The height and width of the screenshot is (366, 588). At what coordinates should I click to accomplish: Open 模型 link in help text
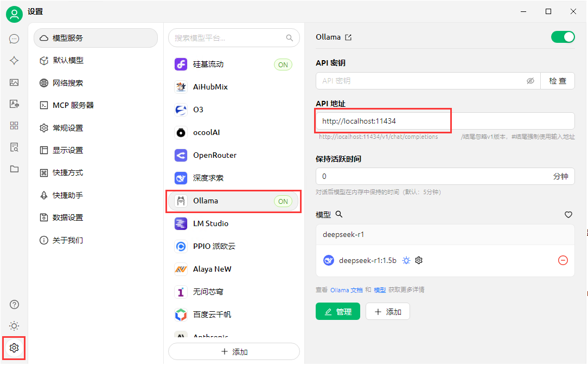tap(380, 290)
